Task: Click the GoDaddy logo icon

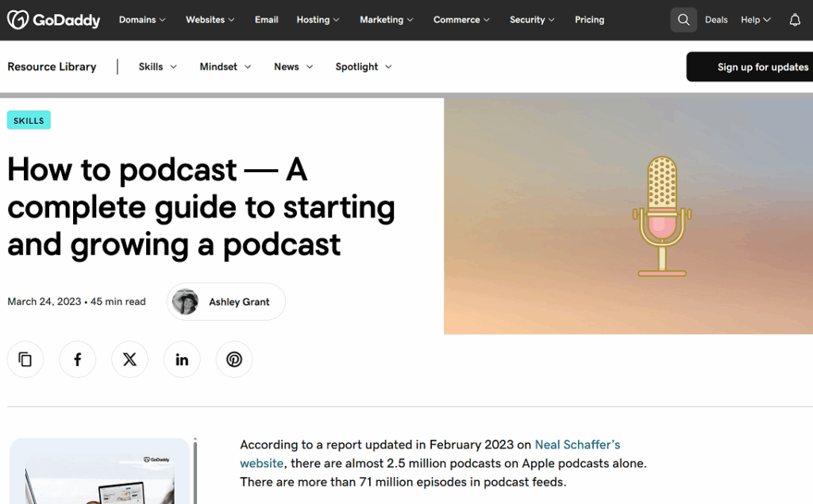Action: point(17,20)
